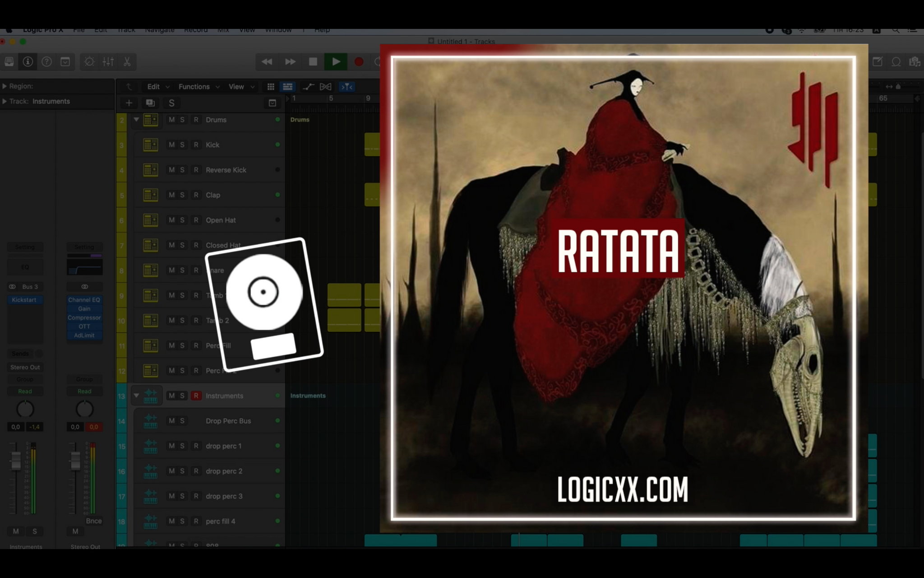
Task: Open the Kickstart plug-in slot
Action: point(25,300)
